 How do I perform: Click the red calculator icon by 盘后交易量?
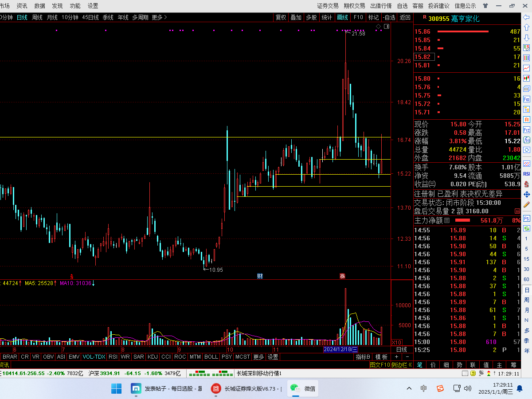point(517,211)
